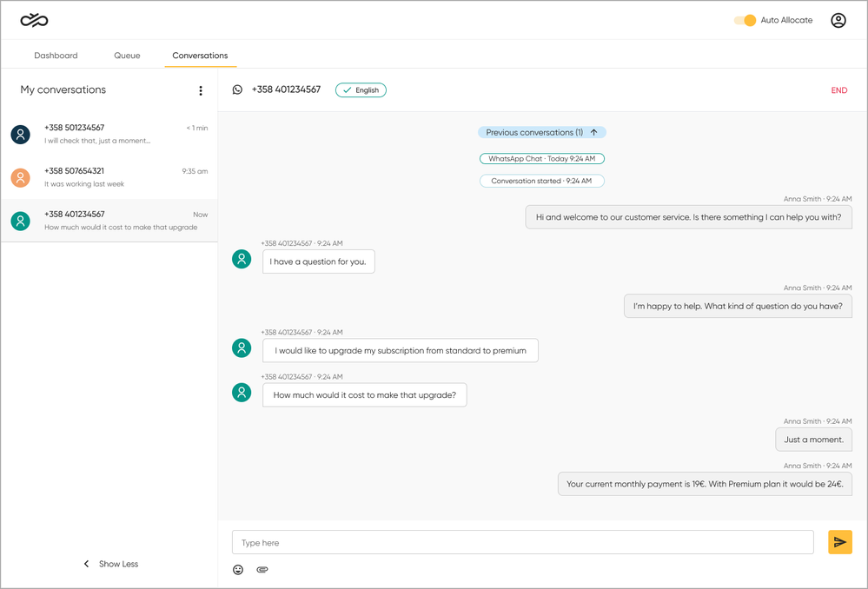
Task: Expand Previous conversations (1)
Action: pos(541,133)
